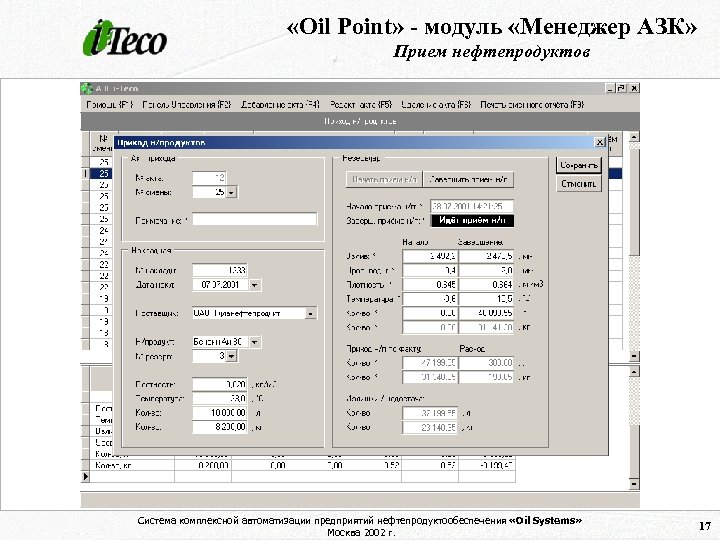Choose Удаление акта (F6) in the menu bar
This screenshot has width=720, height=540.
(x=436, y=105)
